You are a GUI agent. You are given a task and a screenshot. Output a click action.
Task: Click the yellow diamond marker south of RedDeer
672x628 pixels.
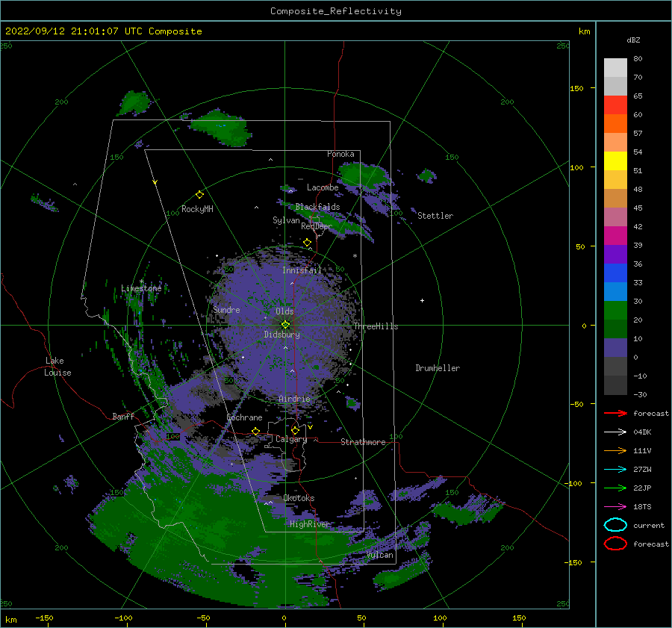[308, 243]
